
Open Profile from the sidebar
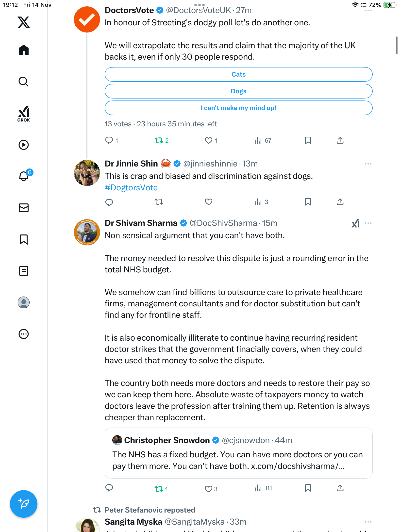24,302
